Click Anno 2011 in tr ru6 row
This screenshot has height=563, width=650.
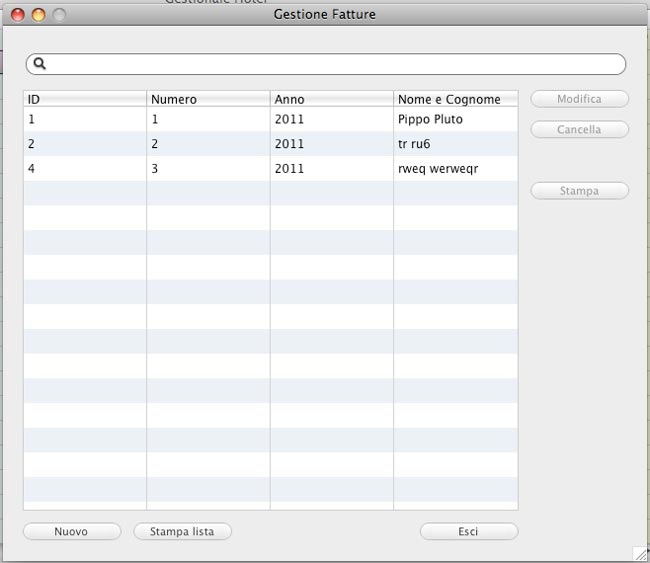tap(332, 144)
